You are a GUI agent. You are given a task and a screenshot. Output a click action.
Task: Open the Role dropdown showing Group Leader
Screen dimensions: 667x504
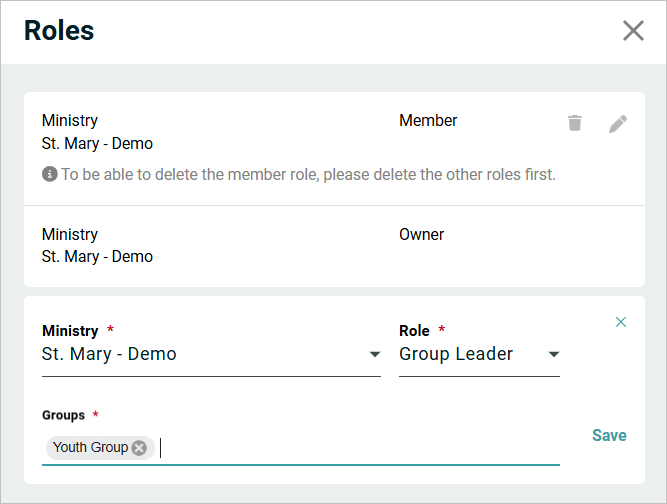(x=479, y=354)
